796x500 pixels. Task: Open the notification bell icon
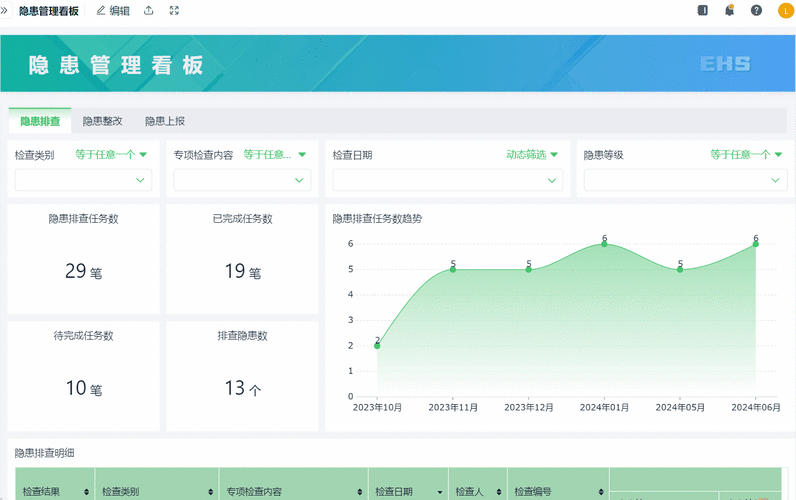point(729,10)
